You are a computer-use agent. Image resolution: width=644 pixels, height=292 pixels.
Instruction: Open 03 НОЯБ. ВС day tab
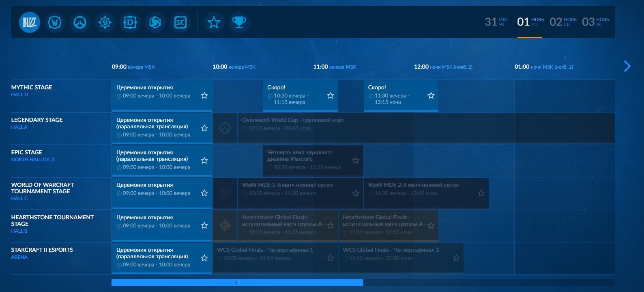596,22
